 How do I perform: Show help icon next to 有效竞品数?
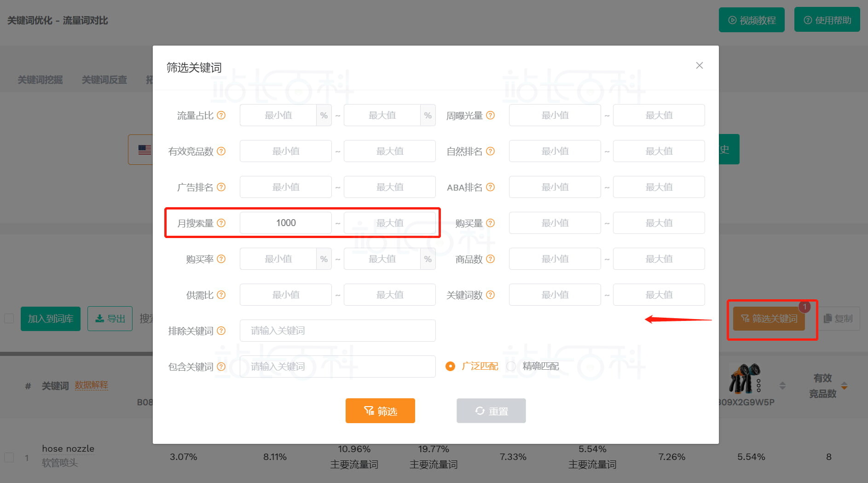point(221,151)
